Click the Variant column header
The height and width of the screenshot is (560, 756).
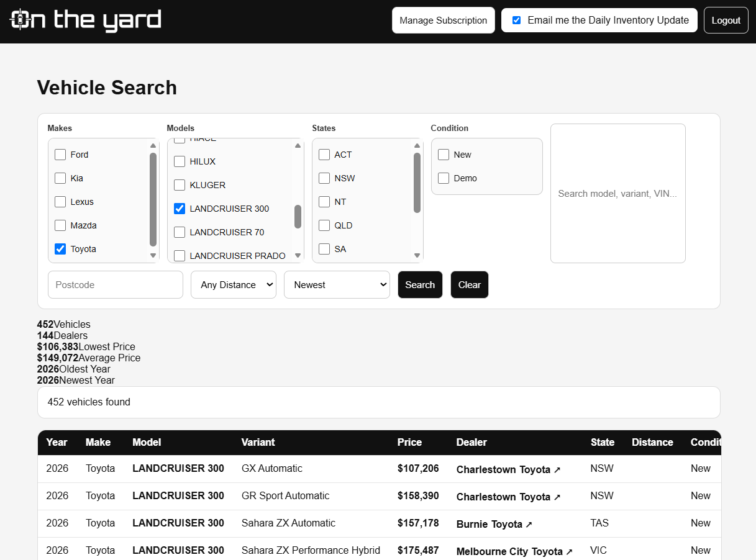click(x=258, y=442)
